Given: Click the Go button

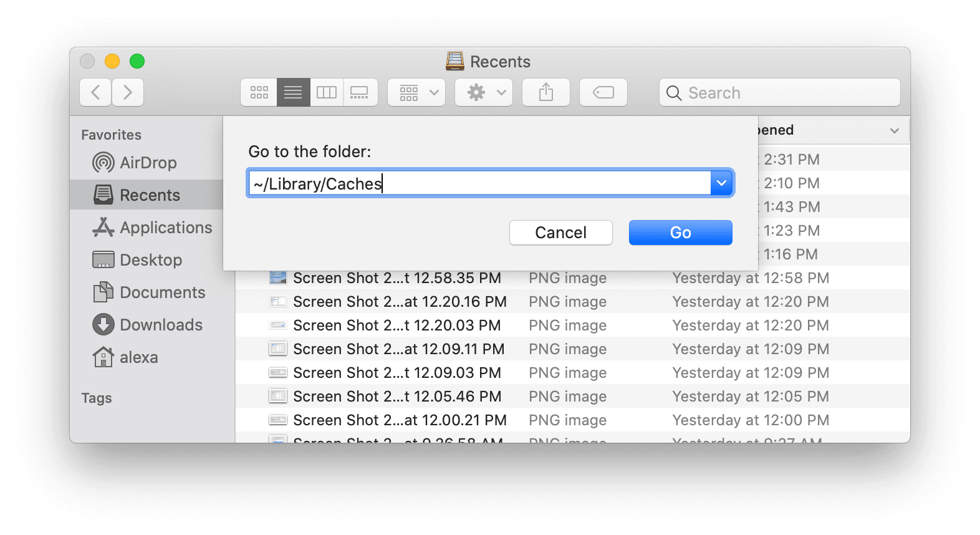Looking at the screenshot, I should 681,233.
